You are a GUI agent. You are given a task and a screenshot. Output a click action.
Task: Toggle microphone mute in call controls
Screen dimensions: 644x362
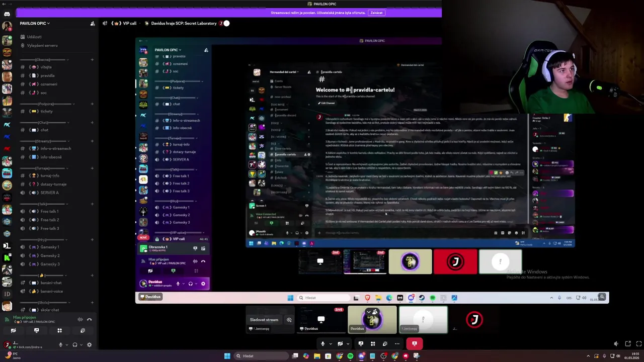click(323, 344)
